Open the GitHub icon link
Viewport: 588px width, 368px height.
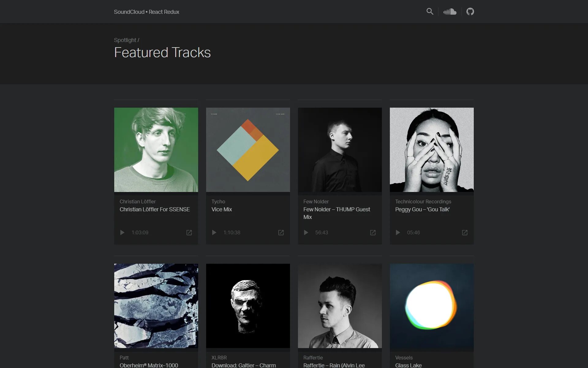click(x=470, y=12)
